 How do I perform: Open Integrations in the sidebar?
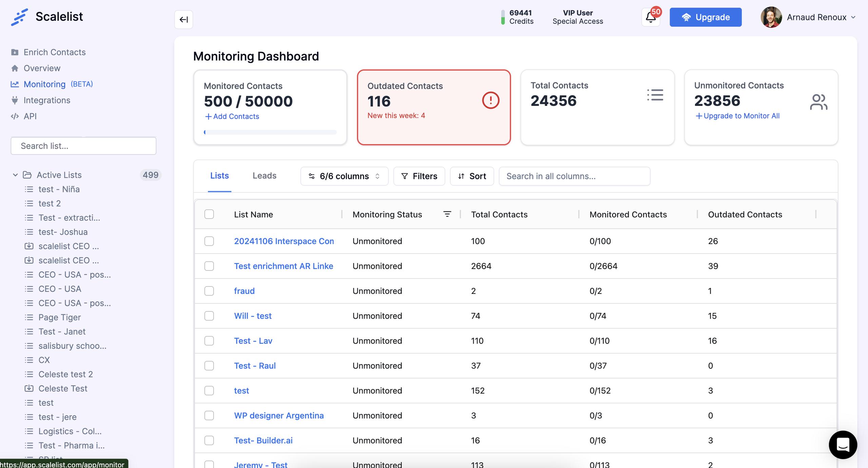click(47, 100)
